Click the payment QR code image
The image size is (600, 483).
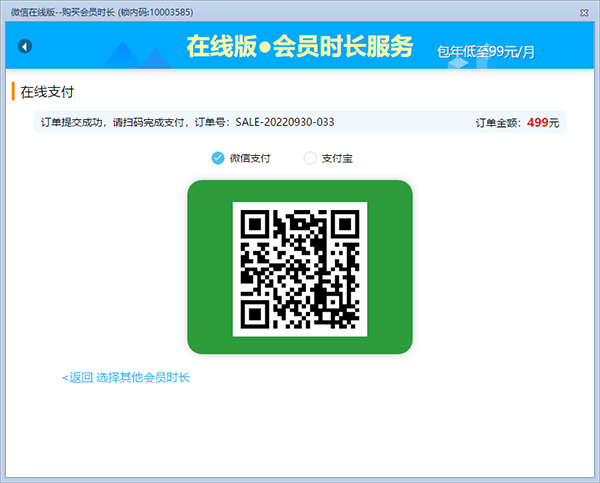(x=300, y=268)
